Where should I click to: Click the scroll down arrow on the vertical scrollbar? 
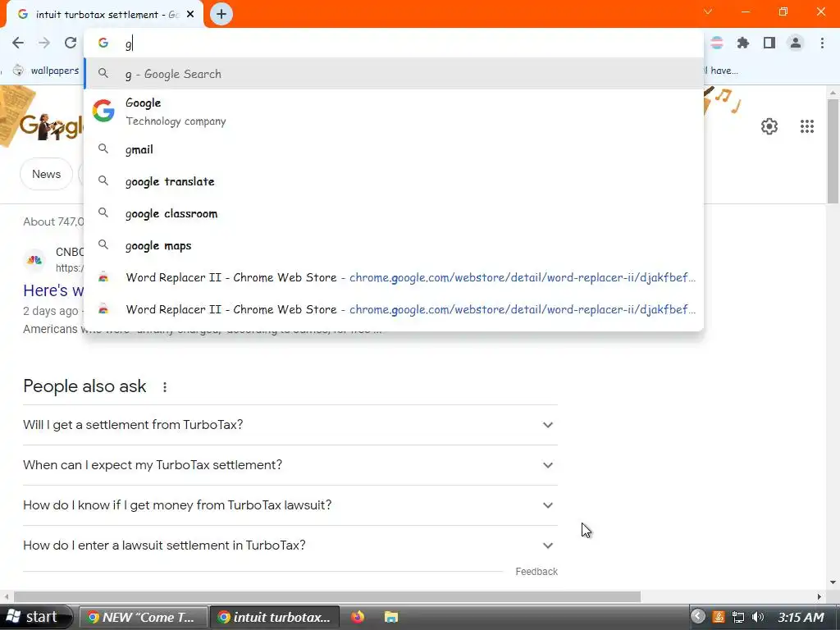[x=833, y=582]
